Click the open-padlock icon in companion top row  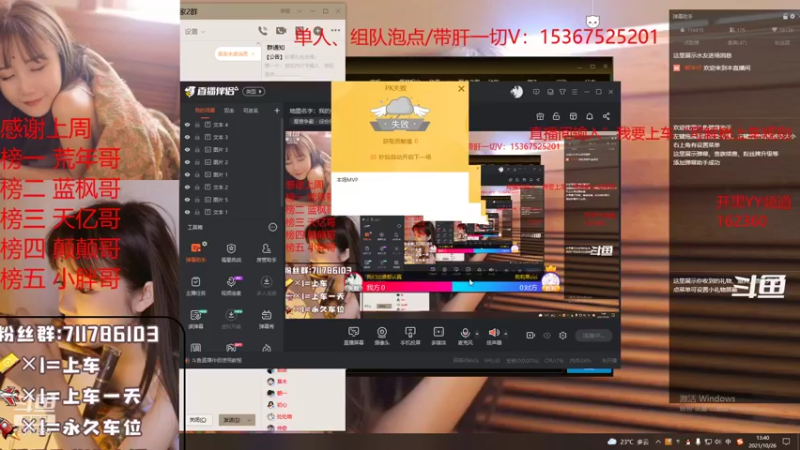(556, 116)
